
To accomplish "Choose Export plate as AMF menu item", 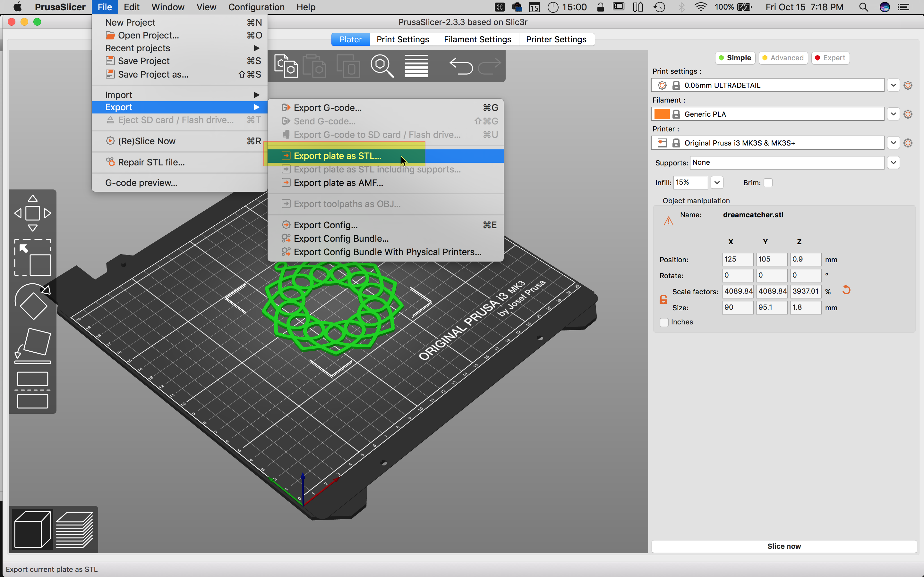I will [x=338, y=183].
